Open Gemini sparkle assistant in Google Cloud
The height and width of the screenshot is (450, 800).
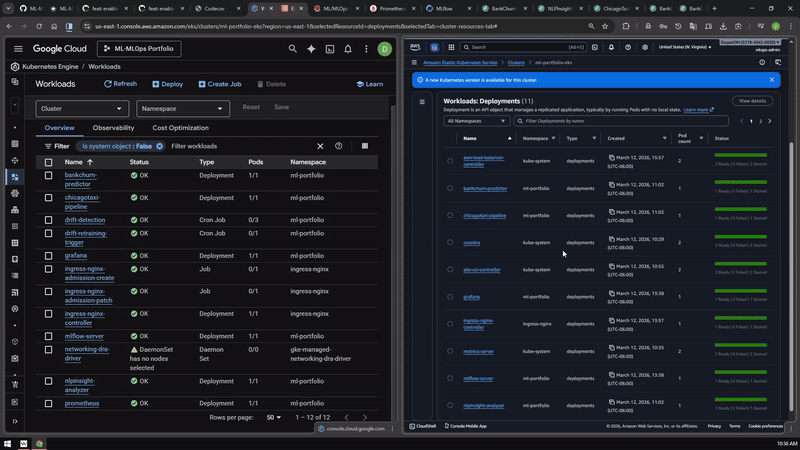pyautogui.click(x=311, y=49)
